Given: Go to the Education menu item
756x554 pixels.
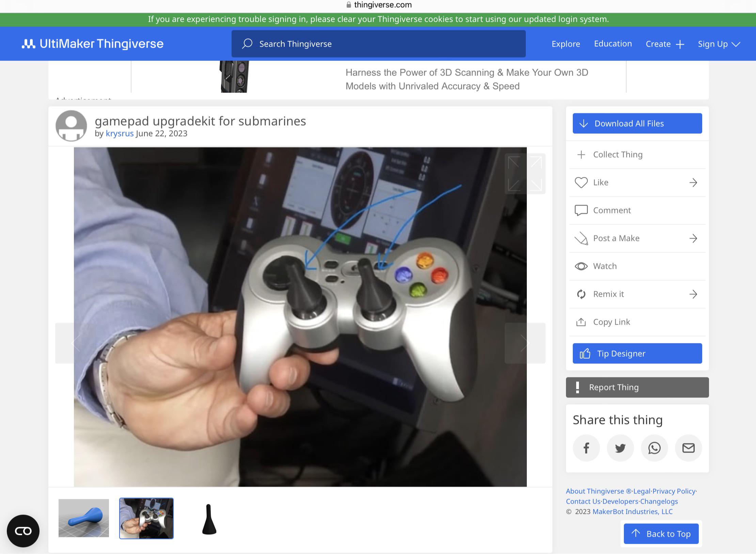Looking at the screenshot, I should [x=613, y=44].
